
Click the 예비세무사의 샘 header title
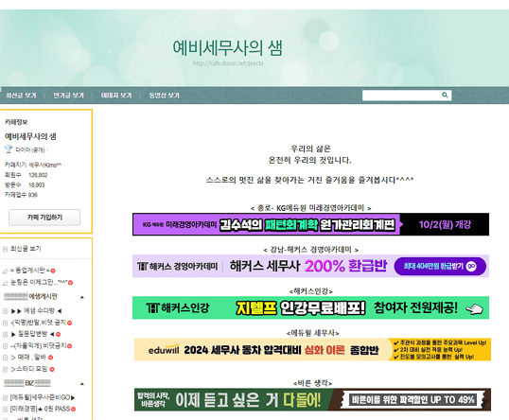pos(227,48)
